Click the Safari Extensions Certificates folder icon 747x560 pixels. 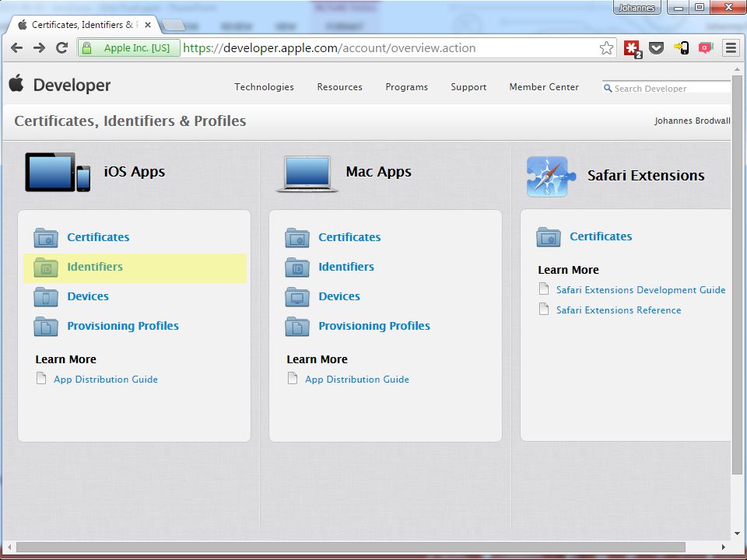549,236
